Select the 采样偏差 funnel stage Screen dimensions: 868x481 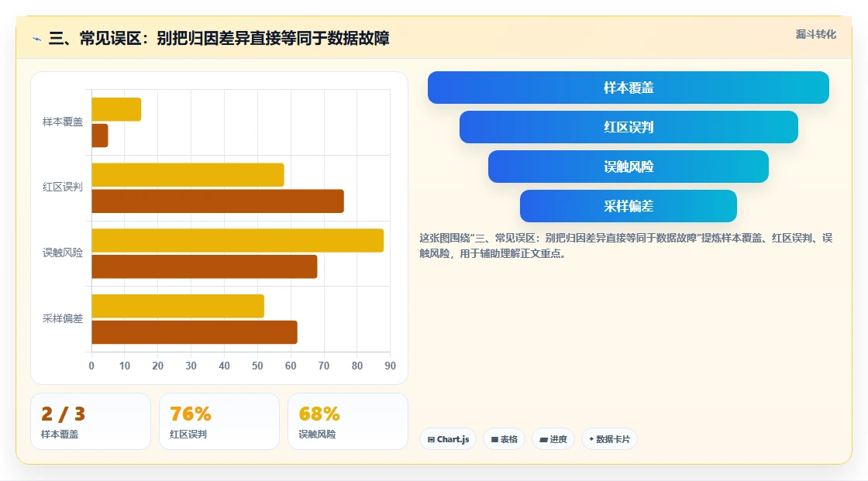(629, 206)
